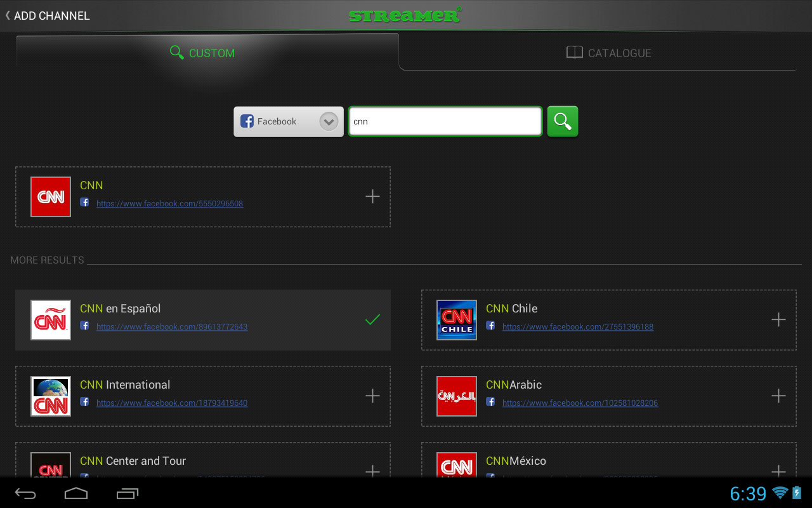Add CNNMéxico channel with plus icon
The height and width of the screenshot is (508, 812).
pyautogui.click(x=778, y=471)
